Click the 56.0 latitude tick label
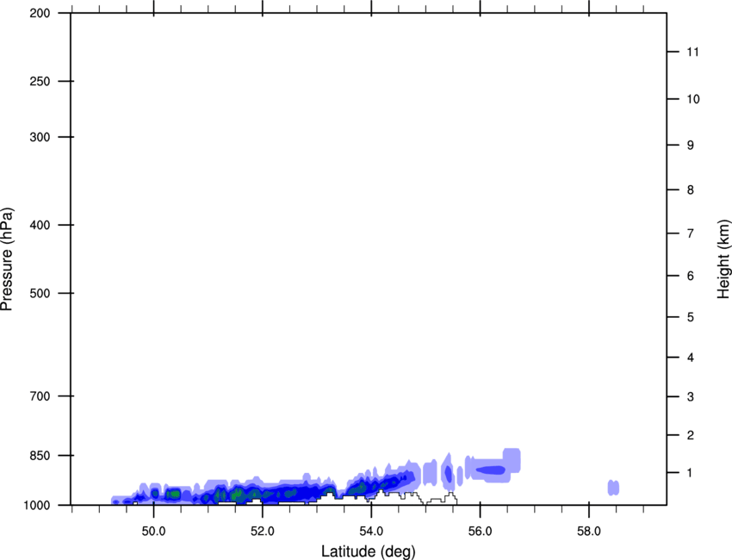This screenshot has height=560, width=732. coord(481,531)
